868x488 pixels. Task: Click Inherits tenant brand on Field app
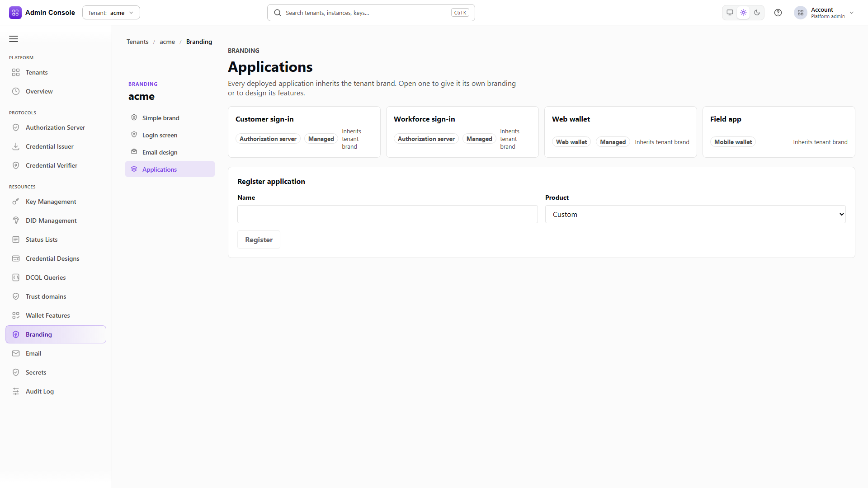(820, 142)
